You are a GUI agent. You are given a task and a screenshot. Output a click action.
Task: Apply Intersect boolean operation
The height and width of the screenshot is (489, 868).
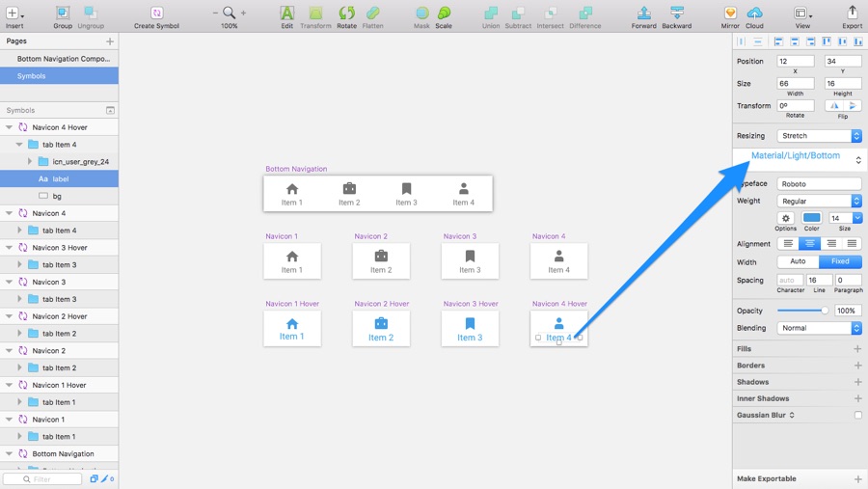(550, 16)
